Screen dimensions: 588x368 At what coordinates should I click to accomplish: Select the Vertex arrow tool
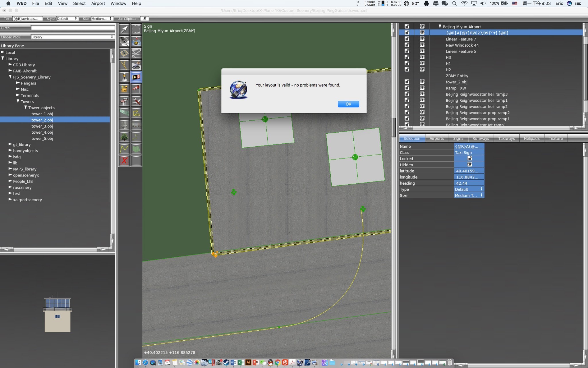click(124, 29)
